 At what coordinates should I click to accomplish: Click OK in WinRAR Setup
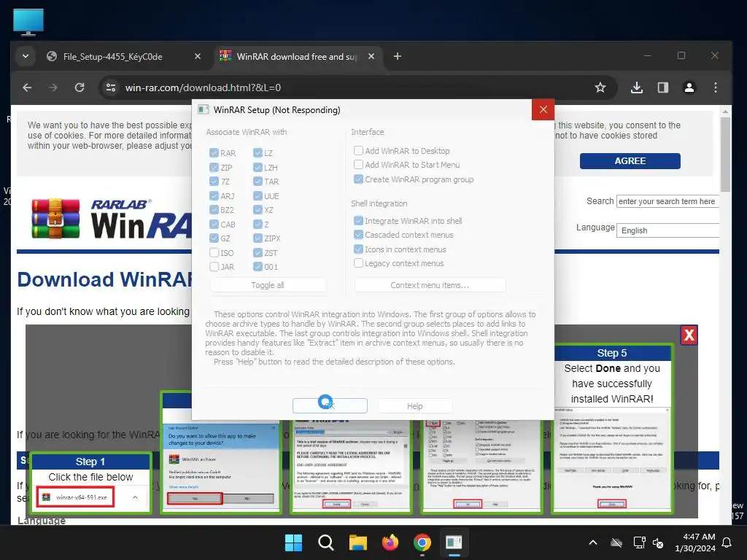pos(330,405)
